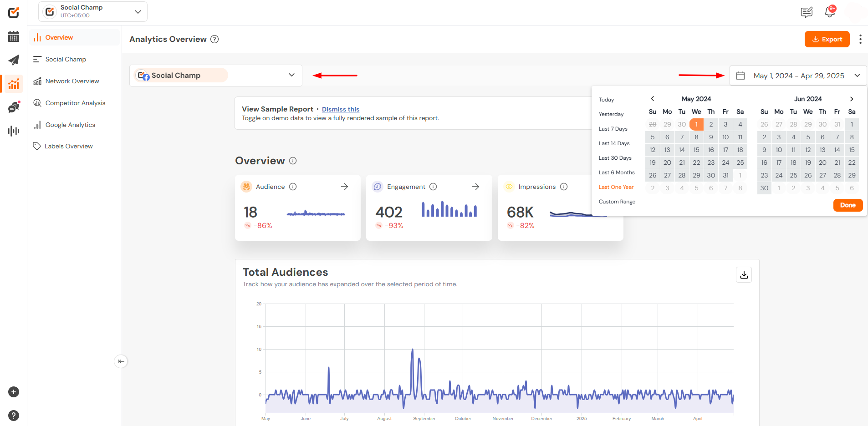Image resolution: width=868 pixels, height=426 pixels.
Task: Click the View Sample Report text
Action: point(278,109)
